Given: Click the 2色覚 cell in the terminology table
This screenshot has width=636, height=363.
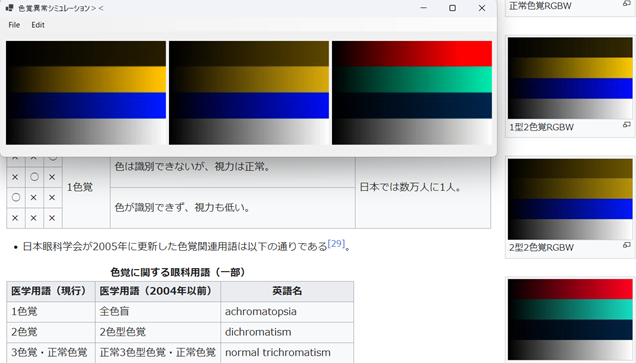Looking at the screenshot, I should pos(51,332).
